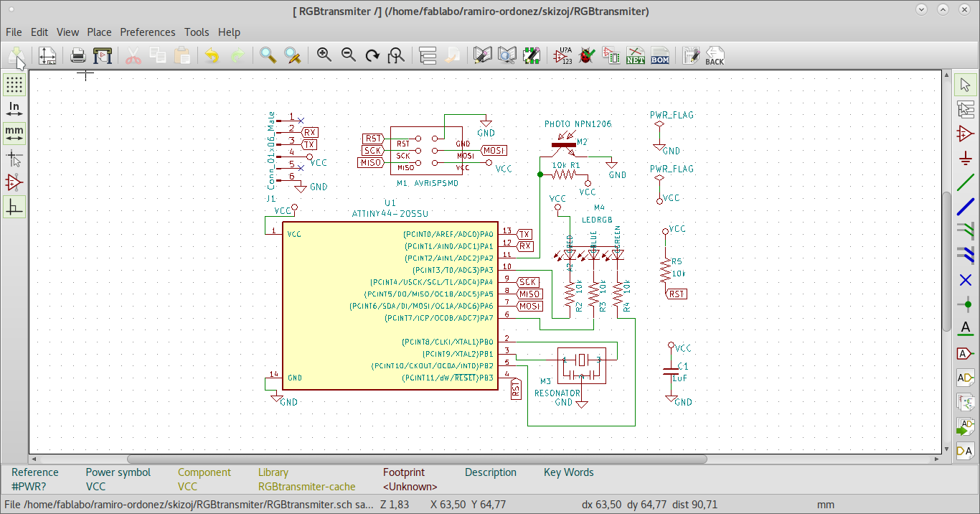Select the Place no-connect flag tool

[966, 280]
